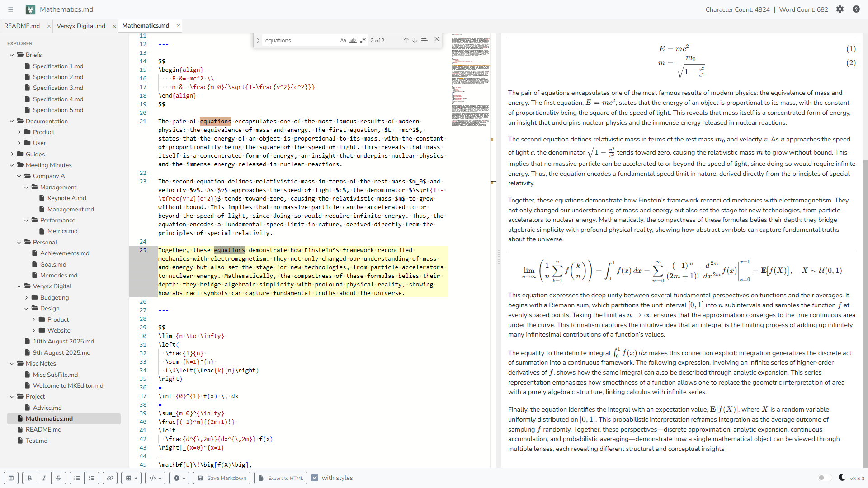Select the Mathematics.md tab
Screen dimensions: 868x488
[146, 26]
